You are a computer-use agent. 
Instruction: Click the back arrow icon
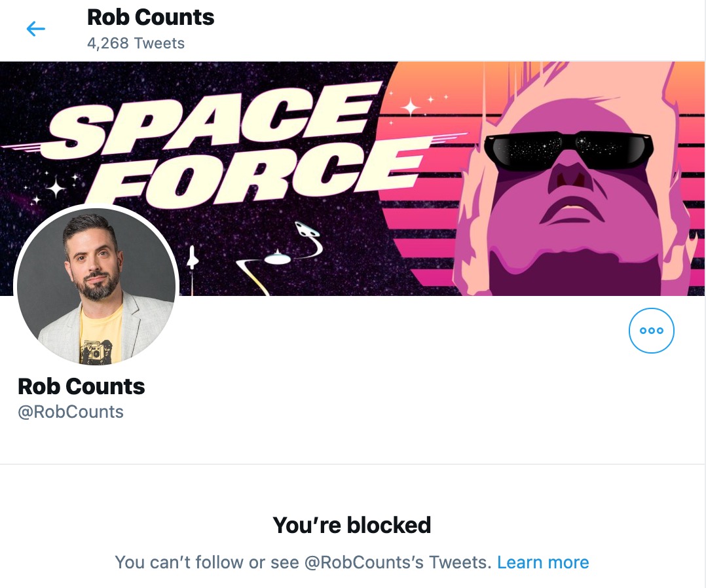coord(35,29)
